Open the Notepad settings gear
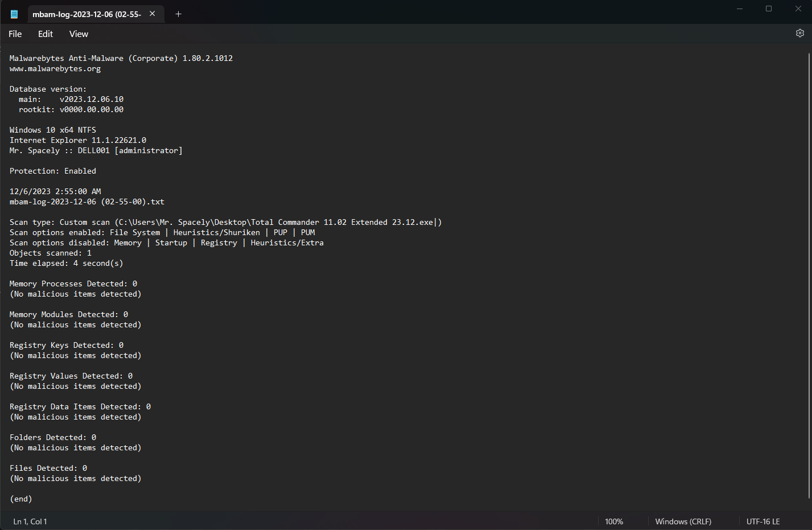The height and width of the screenshot is (530, 812). (799, 33)
